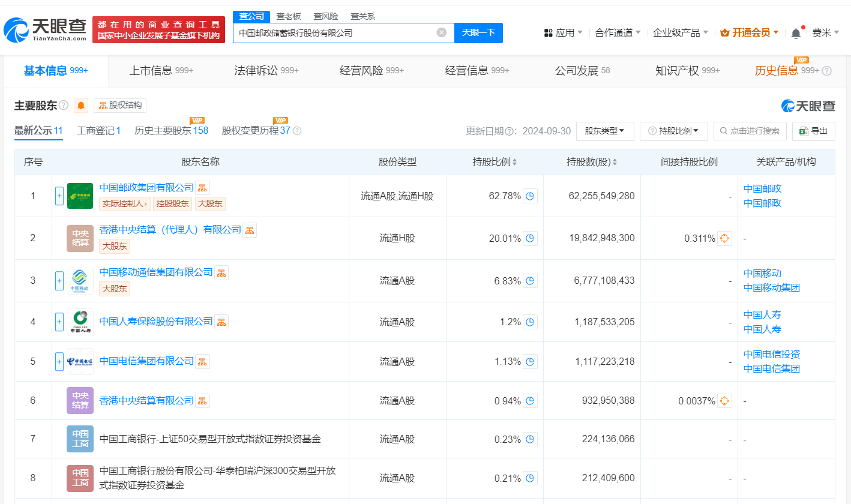Switch to the 知识产权 tab
This screenshot has height=504, width=851.
[x=687, y=71]
